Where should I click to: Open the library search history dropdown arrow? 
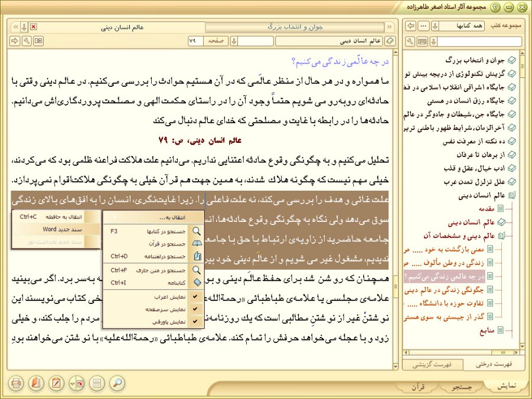pos(433,41)
